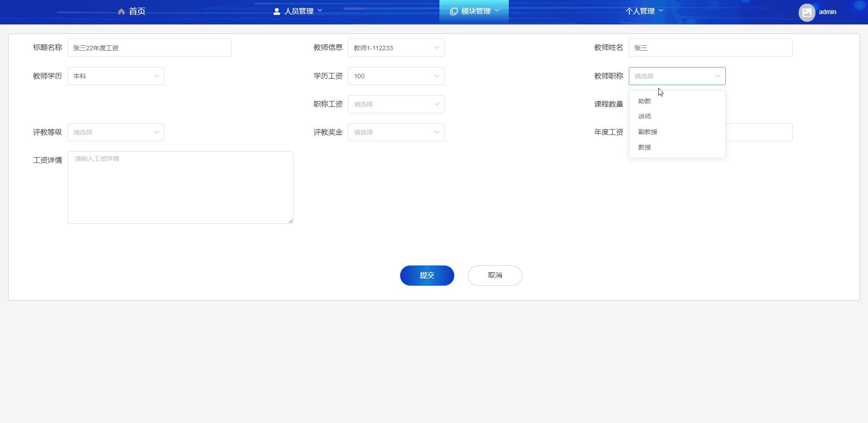Choose 助教 from the title list
The image size is (868, 423).
(x=677, y=101)
